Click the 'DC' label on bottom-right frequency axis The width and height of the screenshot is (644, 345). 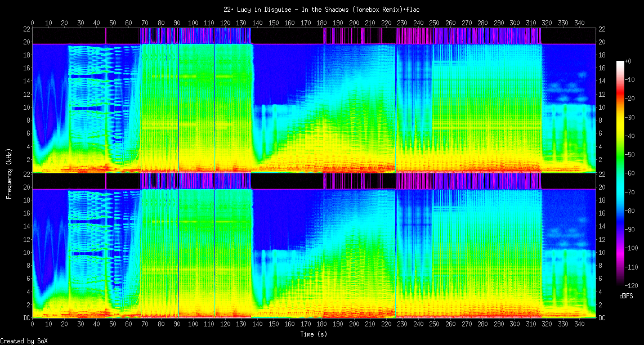click(x=602, y=318)
